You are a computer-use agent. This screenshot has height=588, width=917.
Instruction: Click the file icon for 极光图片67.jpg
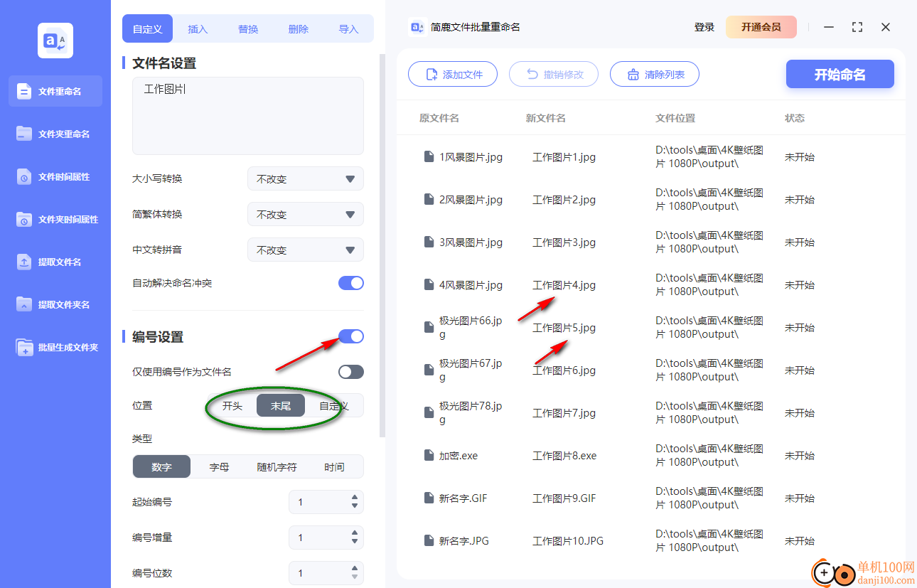429,370
